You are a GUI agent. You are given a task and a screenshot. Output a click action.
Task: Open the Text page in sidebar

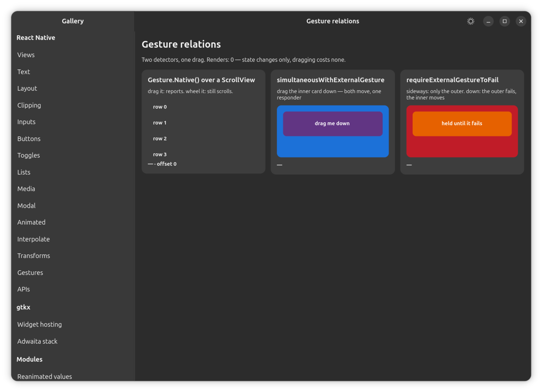click(x=73, y=72)
